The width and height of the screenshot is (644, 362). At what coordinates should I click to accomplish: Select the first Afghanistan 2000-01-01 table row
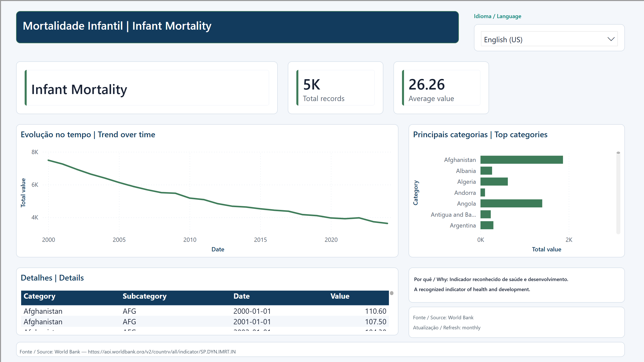tap(205, 311)
